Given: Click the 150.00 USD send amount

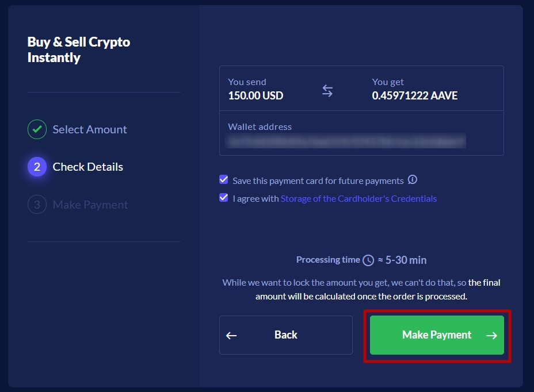Looking at the screenshot, I should pyautogui.click(x=255, y=95).
